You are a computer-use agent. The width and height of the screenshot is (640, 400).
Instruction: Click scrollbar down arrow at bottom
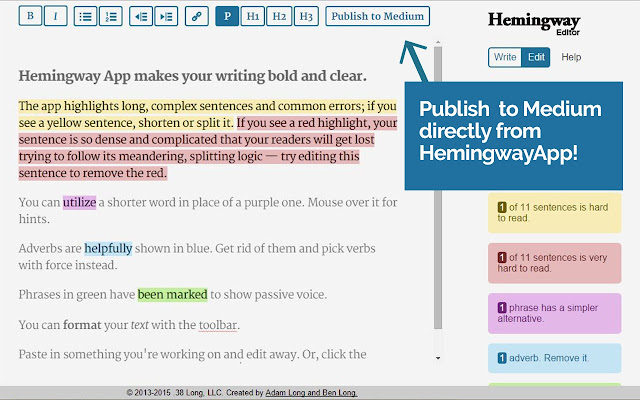pos(438,358)
